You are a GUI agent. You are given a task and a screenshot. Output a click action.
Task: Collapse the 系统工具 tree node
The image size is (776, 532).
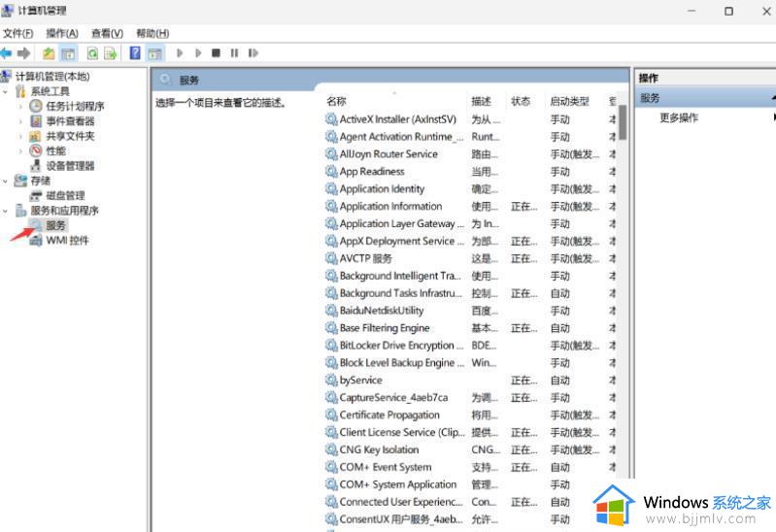6,91
